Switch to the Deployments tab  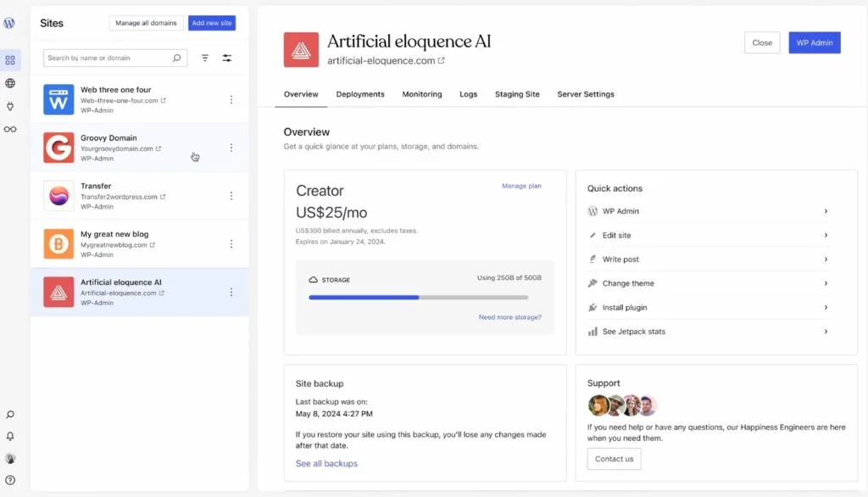tap(360, 94)
